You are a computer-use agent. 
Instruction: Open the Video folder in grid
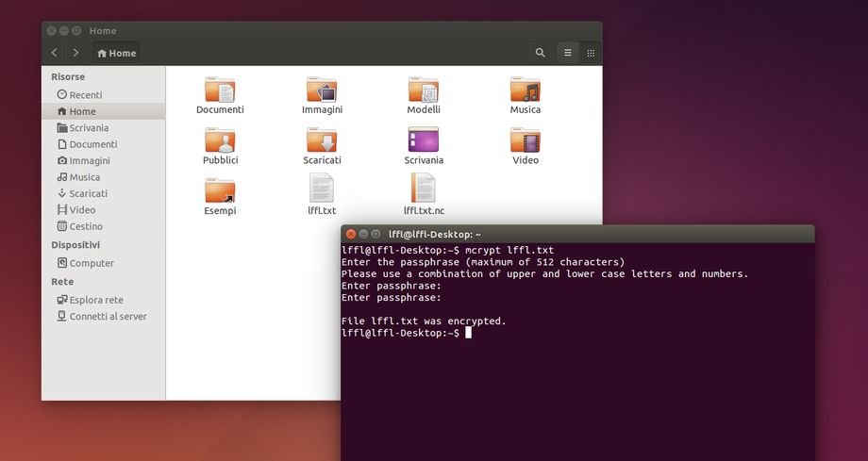pos(526,142)
